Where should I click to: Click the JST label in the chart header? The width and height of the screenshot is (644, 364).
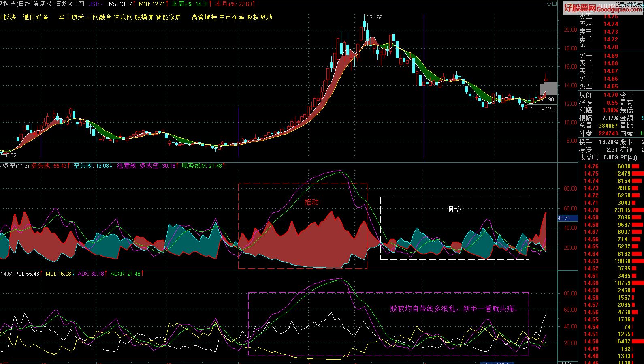coord(96,4)
